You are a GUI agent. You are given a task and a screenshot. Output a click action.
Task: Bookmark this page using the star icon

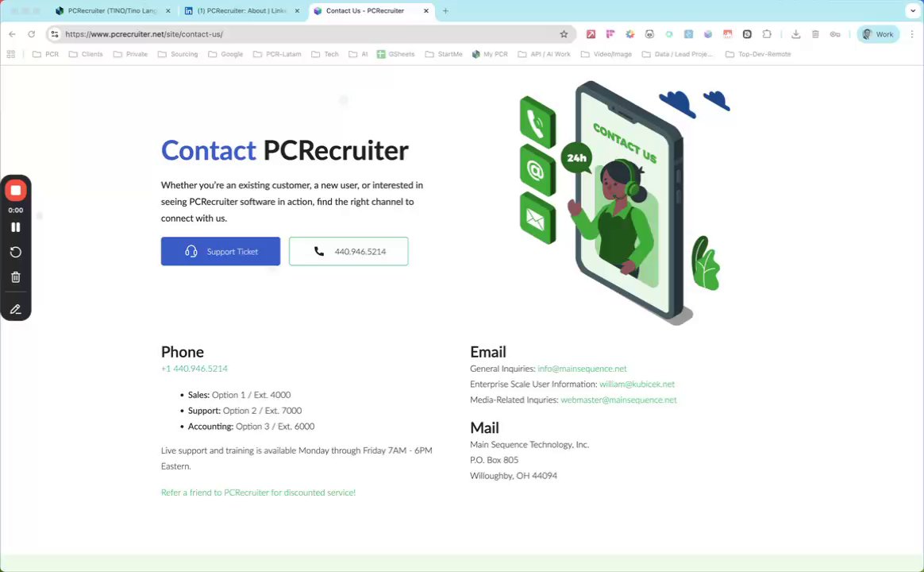(x=564, y=34)
